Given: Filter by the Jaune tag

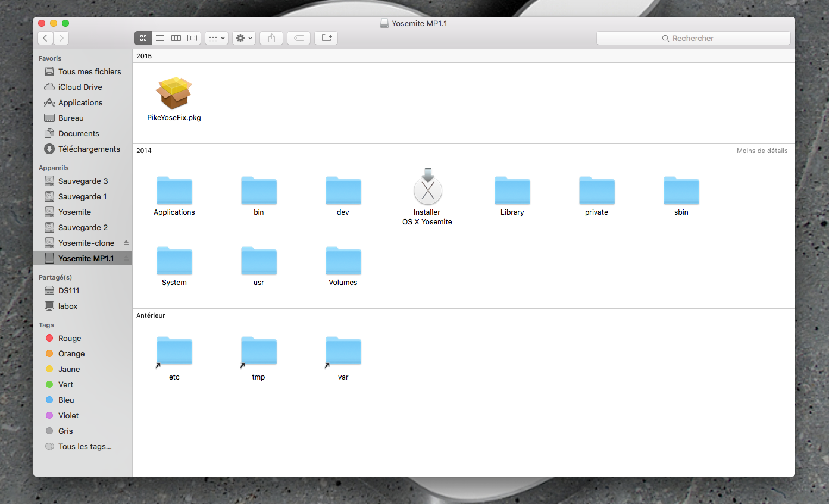Looking at the screenshot, I should pyautogui.click(x=83, y=369).
